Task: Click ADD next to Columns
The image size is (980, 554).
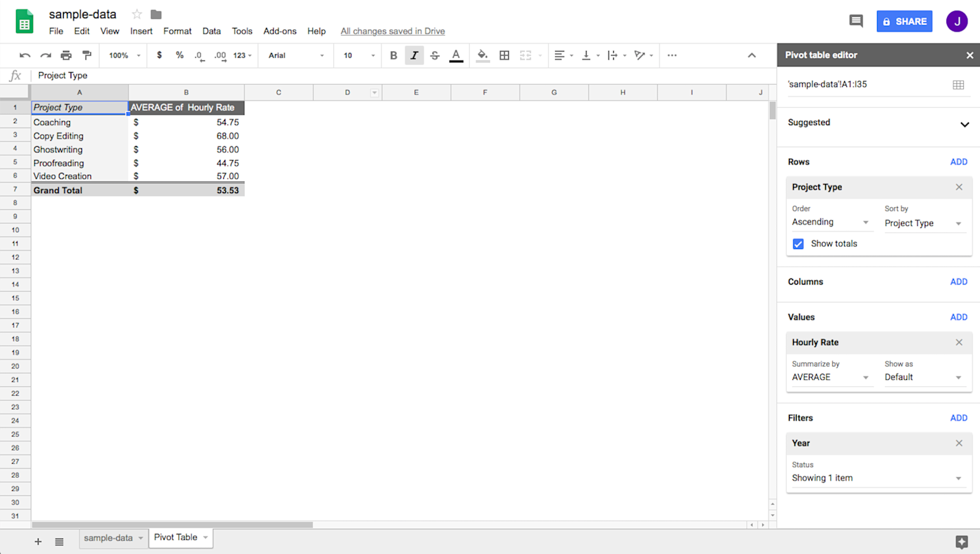Action: pos(958,281)
